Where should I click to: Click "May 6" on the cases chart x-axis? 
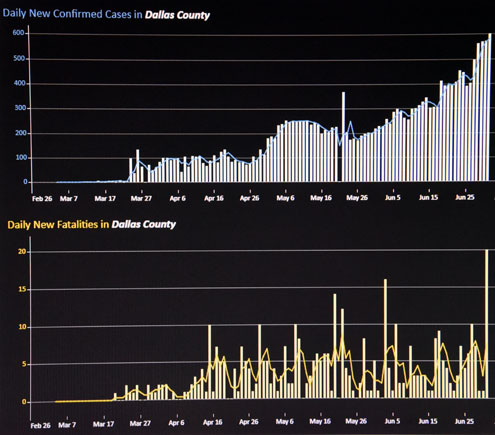(x=286, y=198)
